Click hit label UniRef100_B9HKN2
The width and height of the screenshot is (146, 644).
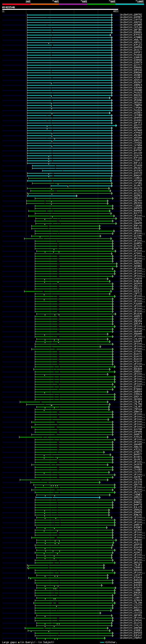[x=131, y=67]
